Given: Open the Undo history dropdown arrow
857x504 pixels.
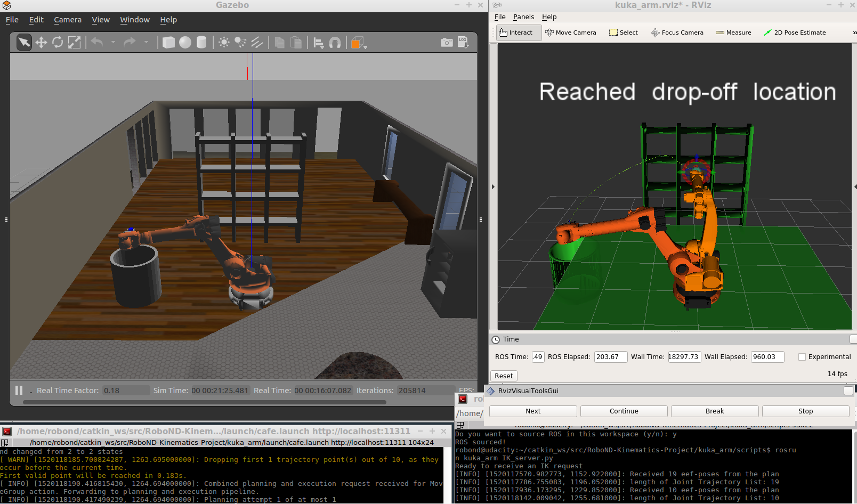Looking at the screenshot, I should coord(113,42).
